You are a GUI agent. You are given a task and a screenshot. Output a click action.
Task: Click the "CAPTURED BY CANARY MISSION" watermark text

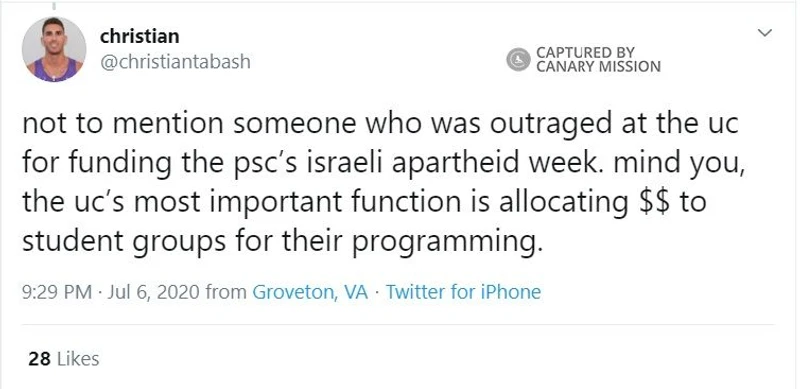pyautogui.click(x=598, y=59)
